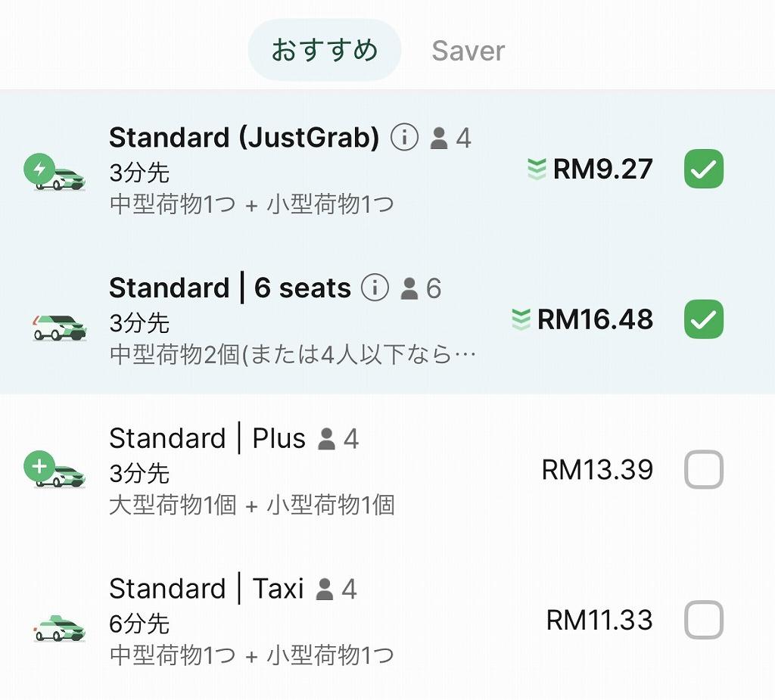Open info icon for Standard 6 seats
This screenshot has width=775, height=700.
point(375,288)
